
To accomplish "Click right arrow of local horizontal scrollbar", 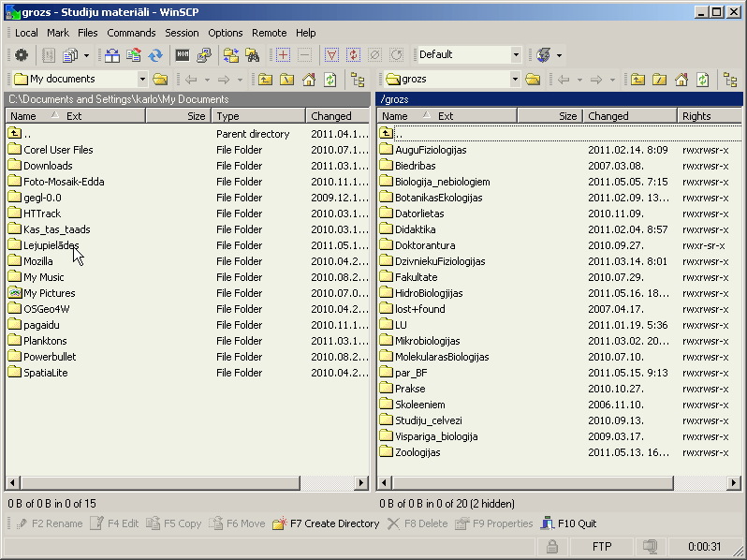I will tap(361, 483).
